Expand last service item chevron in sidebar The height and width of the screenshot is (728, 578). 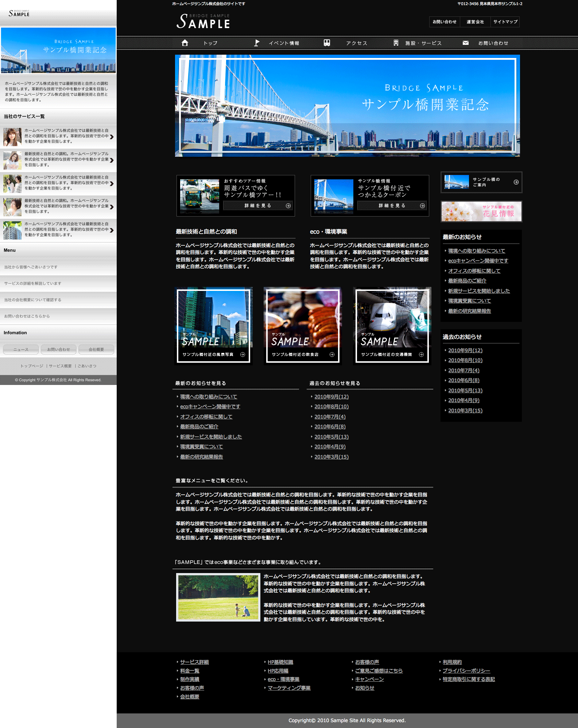click(x=112, y=230)
